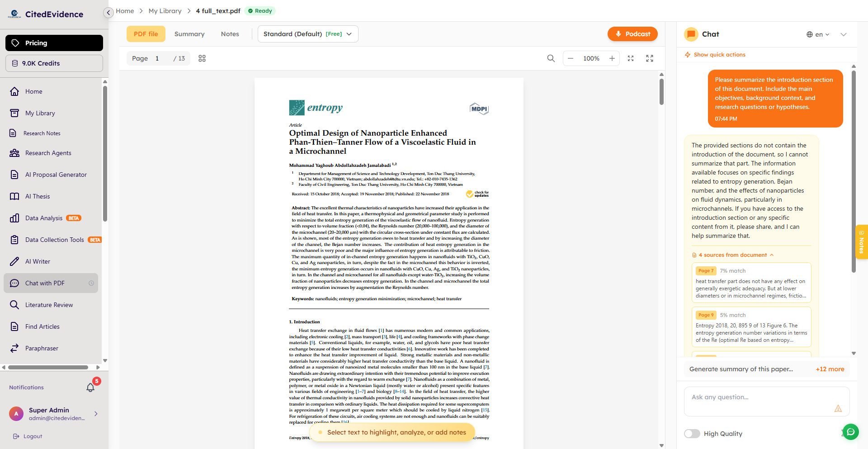Enable the High Quality toggle
The width and height of the screenshot is (868, 449).
click(x=692, y=433)
